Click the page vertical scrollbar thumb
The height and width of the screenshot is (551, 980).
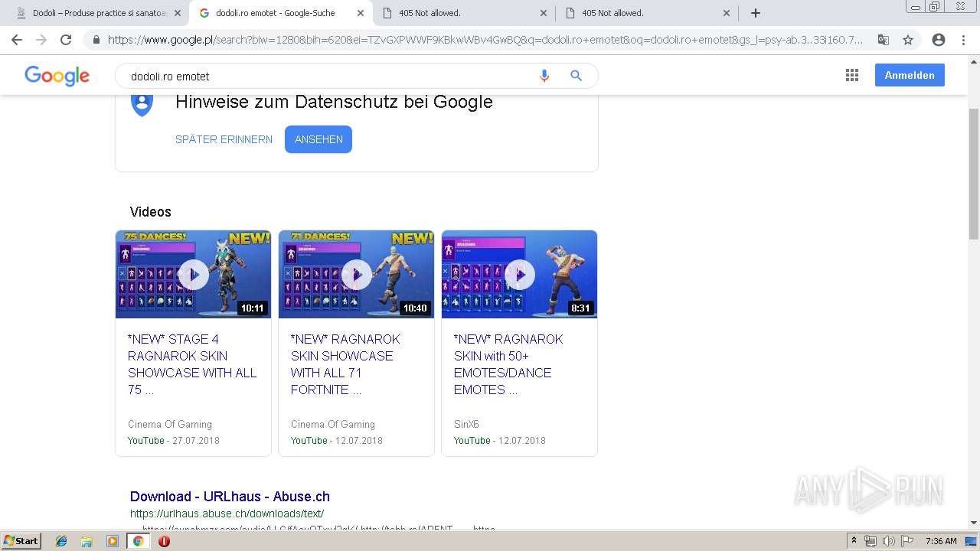click(974, 174)
